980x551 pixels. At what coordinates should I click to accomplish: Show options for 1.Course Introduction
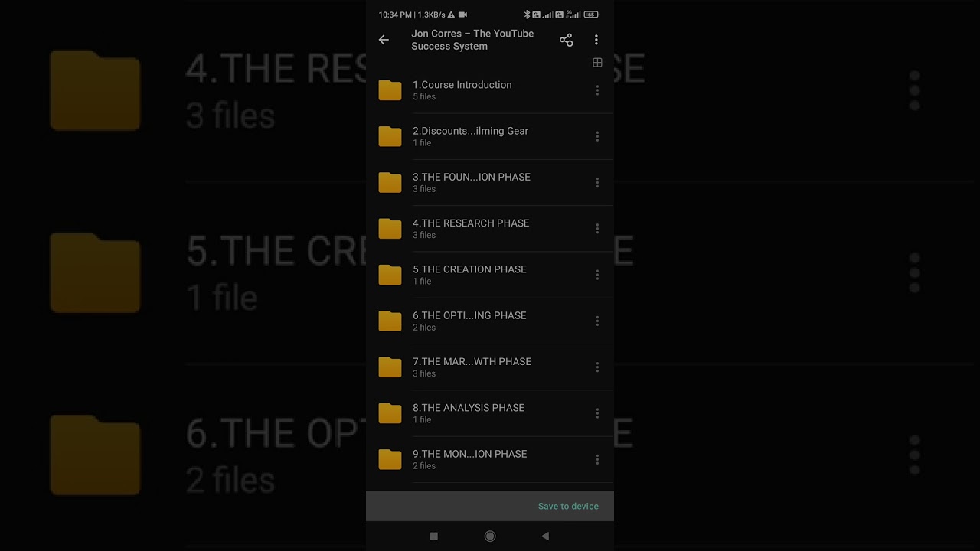pyautogui.click(x=597, y=90)
